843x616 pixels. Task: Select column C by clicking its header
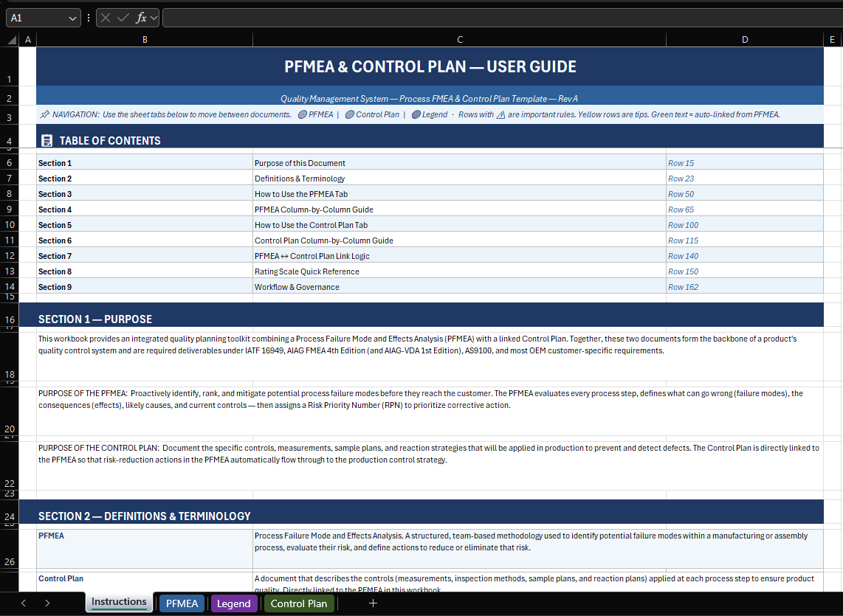[x=459, y=39]
